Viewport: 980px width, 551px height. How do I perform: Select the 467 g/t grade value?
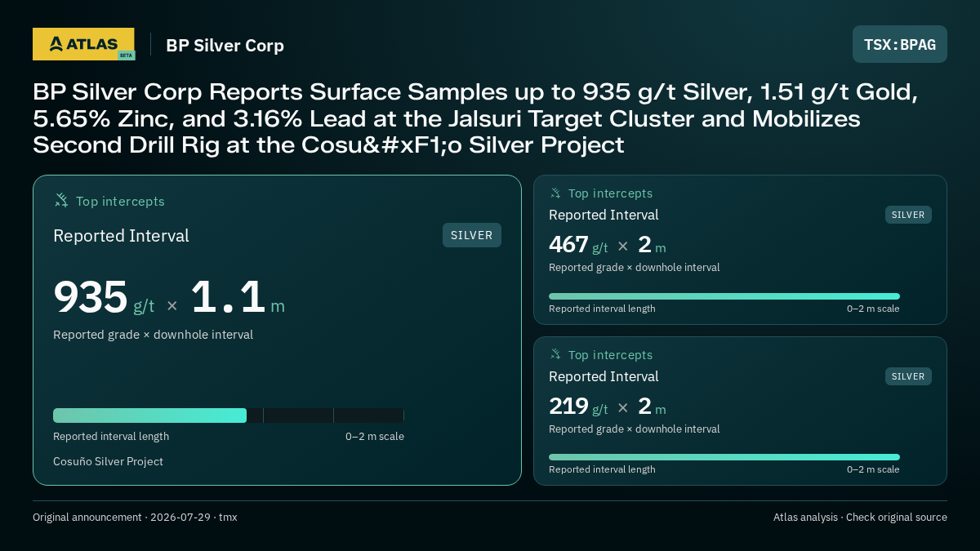(578, 245)
